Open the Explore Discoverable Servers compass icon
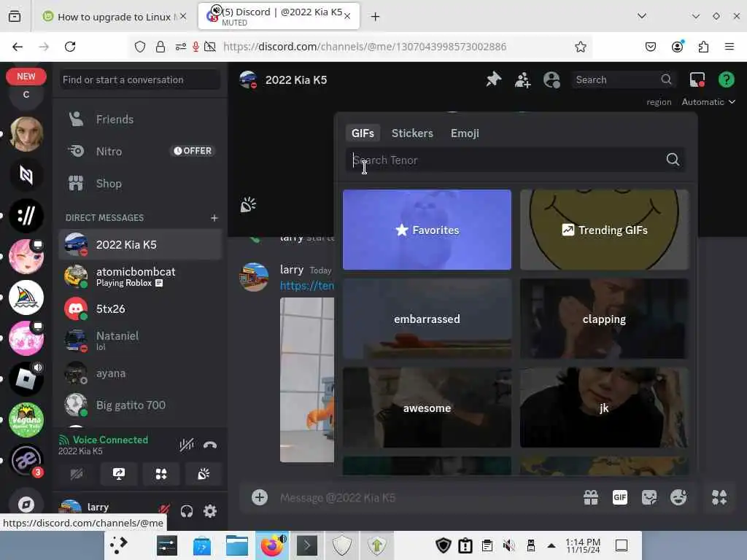The image size is (747, 560). coord(26,504)
